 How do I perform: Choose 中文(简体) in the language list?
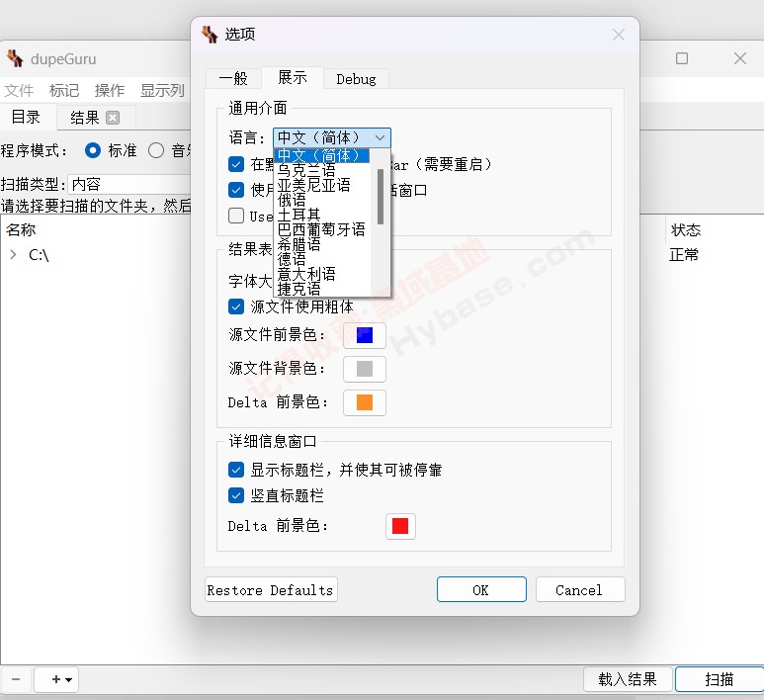click(x=321, y=155)
